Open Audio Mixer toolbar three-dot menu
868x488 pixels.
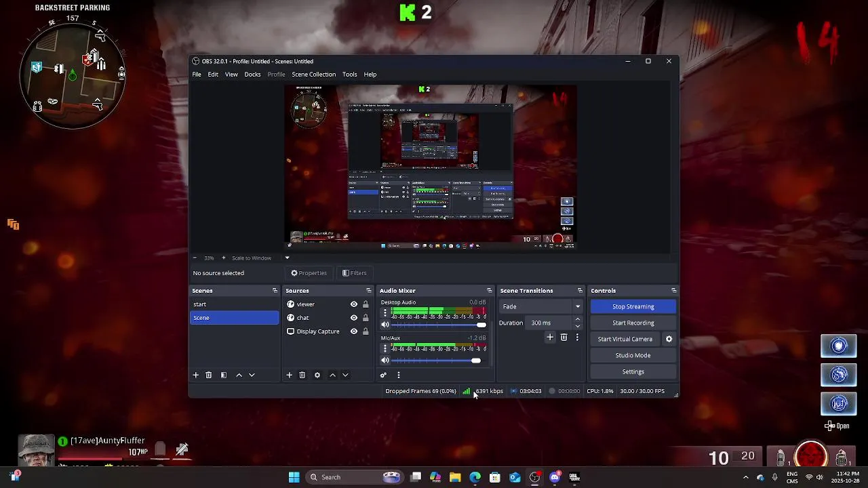pos(399,375)
